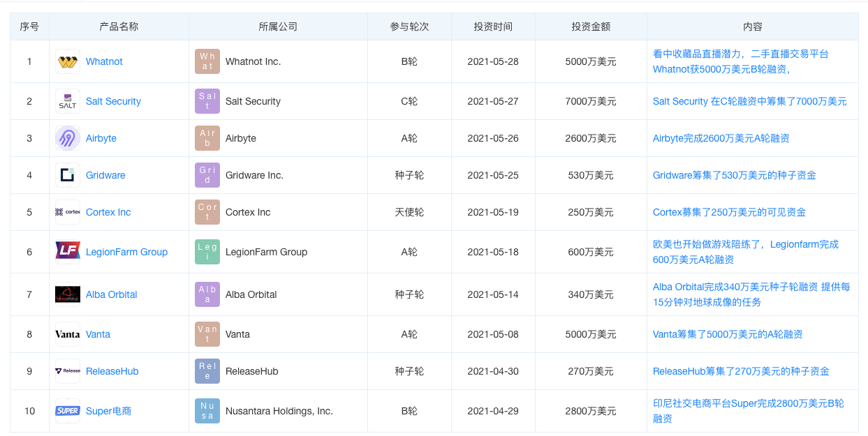The image size is (868, 436).
Task: Click the Salt Security company avatar
Action: [x=207, y=101]
